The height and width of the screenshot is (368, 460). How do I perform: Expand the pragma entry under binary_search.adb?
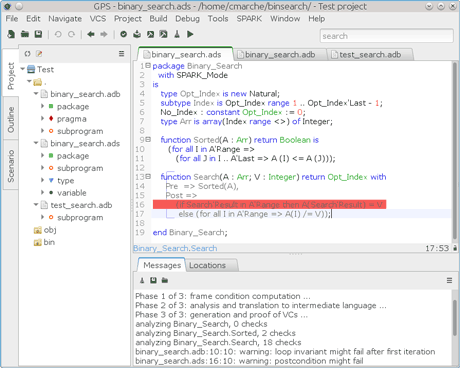tap(42, 118)
